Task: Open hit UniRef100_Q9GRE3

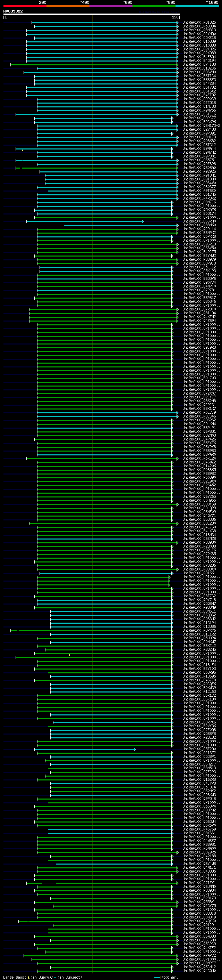Action: tap(199, 244)
